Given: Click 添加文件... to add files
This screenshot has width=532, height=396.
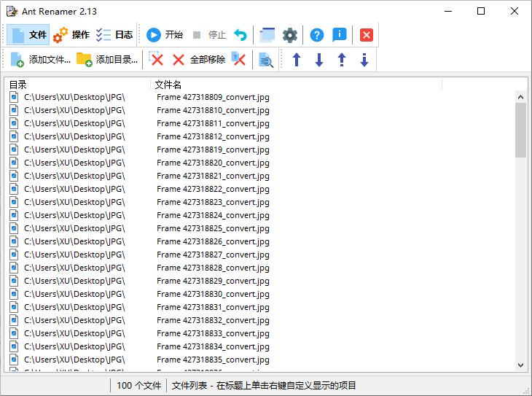Looking at the screenshot, I should coord(40,59).
